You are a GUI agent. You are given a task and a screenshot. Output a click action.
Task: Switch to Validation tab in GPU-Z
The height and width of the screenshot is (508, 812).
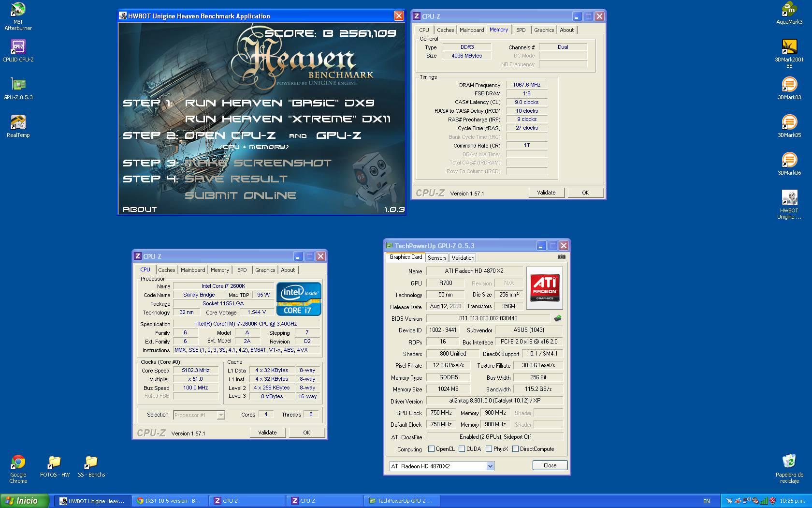coord(463,258)
